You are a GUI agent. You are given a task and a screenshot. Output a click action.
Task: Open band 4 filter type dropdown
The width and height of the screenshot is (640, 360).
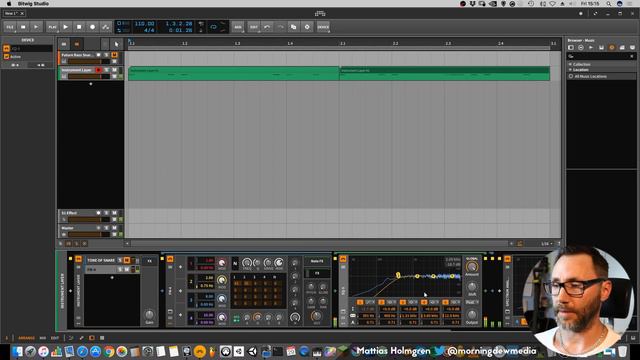434,302
